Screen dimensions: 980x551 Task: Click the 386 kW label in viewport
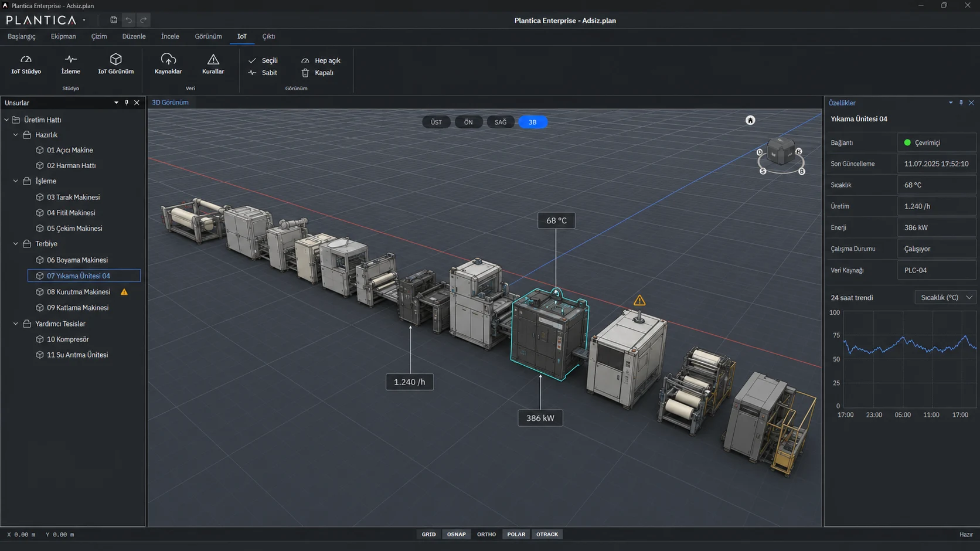tap(540, 418)
